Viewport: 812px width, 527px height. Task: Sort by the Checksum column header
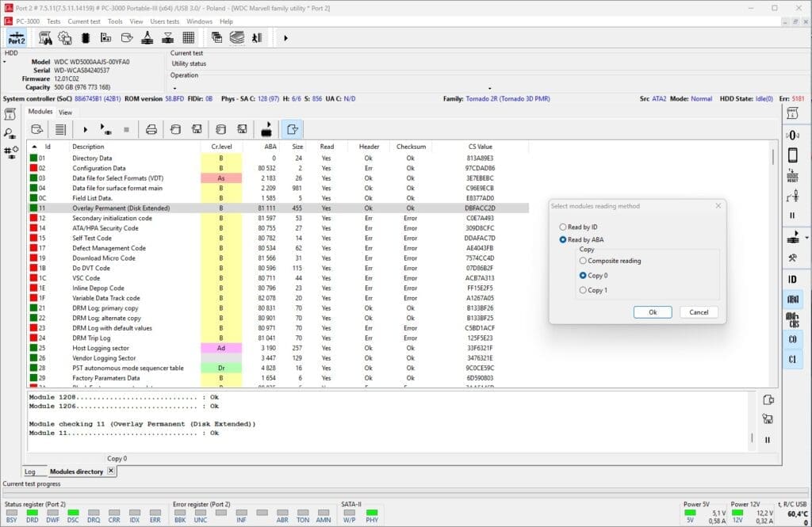(411, 147)
